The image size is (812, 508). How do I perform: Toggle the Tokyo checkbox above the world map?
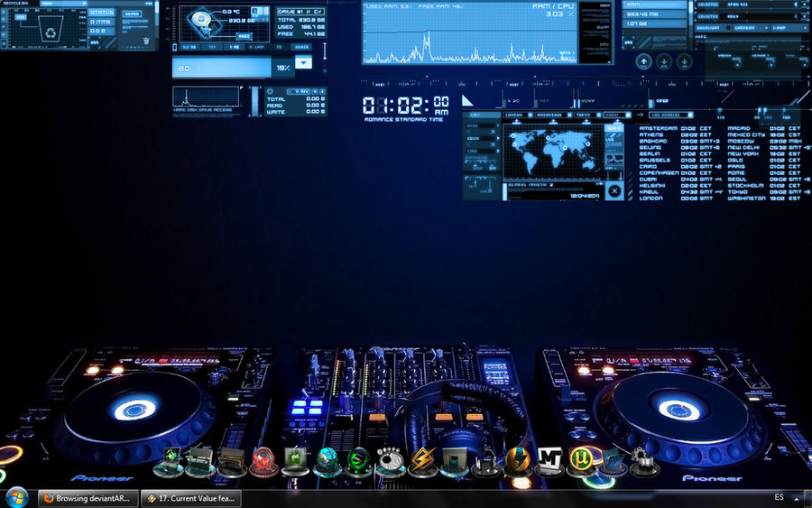click(x=599, y=115)
